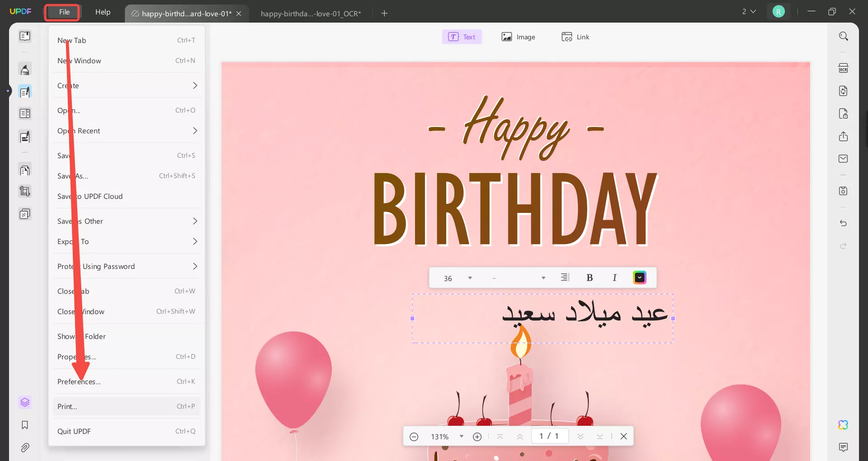Image resolution: width=868 pixels, height=461 pixels.
Task: Open the font color swatch picker
Action: (639, 278)
